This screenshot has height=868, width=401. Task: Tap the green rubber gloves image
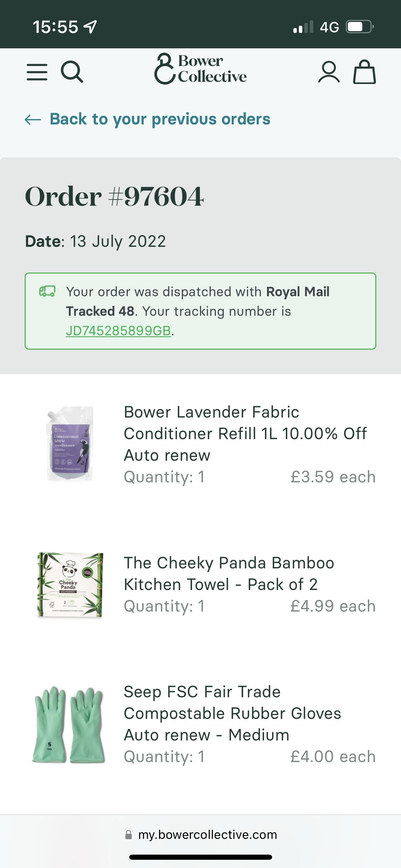tap(68, 724)
